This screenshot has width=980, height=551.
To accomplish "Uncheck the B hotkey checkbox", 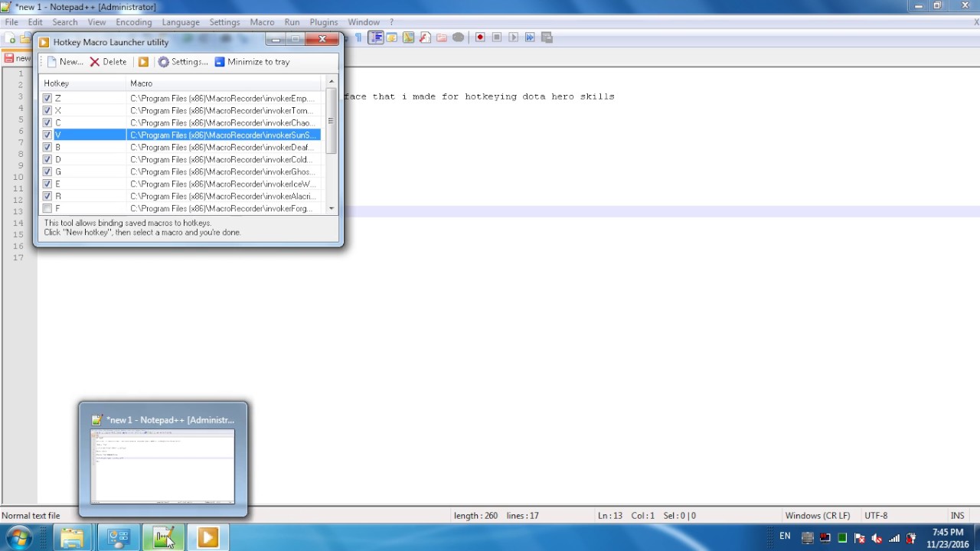I will (x=47, y=148).
